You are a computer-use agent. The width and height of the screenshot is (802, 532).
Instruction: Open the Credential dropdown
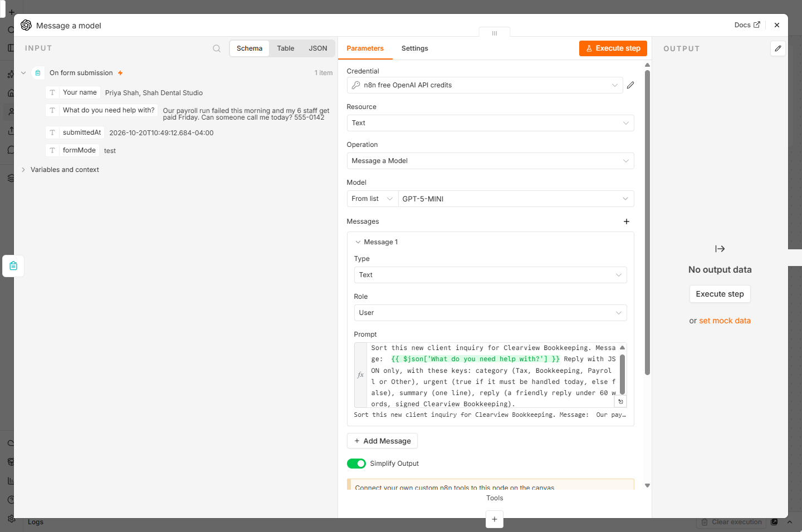coord(485,85)
